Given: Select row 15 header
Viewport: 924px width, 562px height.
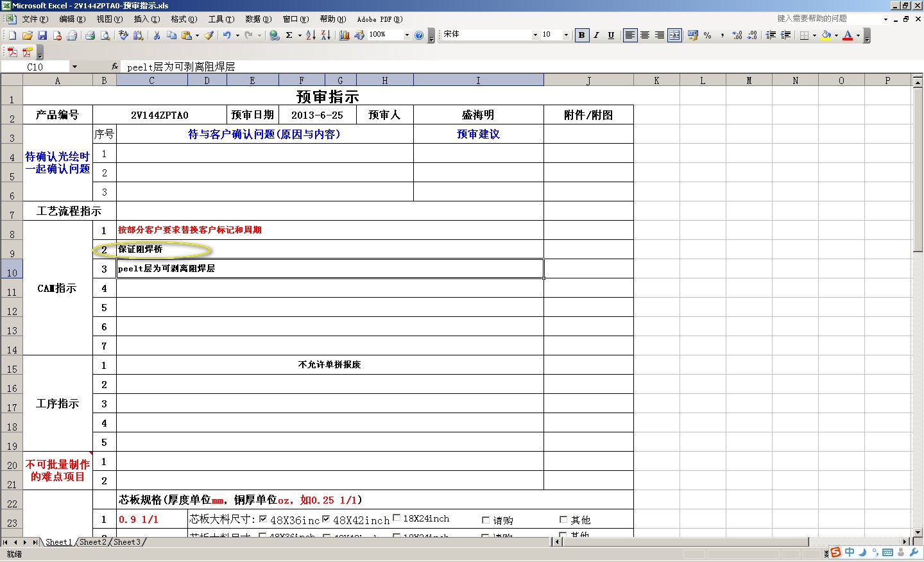Looking at the screenshot, I should pos(12,365).
